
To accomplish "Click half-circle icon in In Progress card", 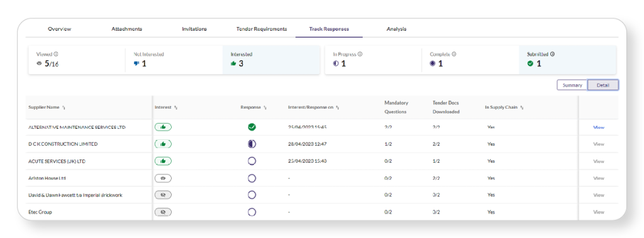I will pyautogui.click(x=336, y=63).
